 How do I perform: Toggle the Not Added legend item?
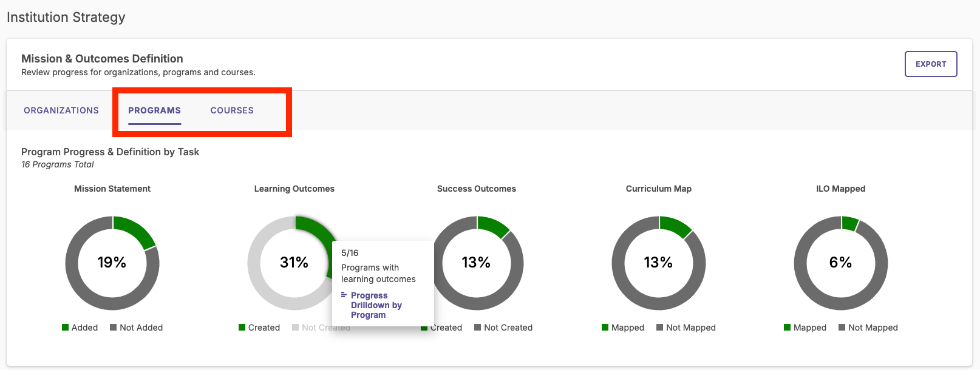click(x=136, y=328)
